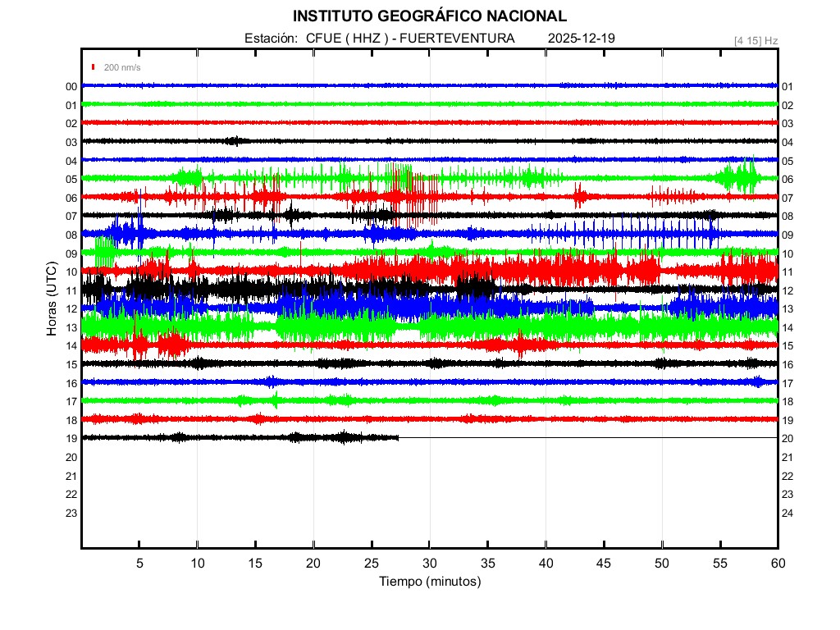
Task: Click the 45 minute tick label
Action: point(604,564)
